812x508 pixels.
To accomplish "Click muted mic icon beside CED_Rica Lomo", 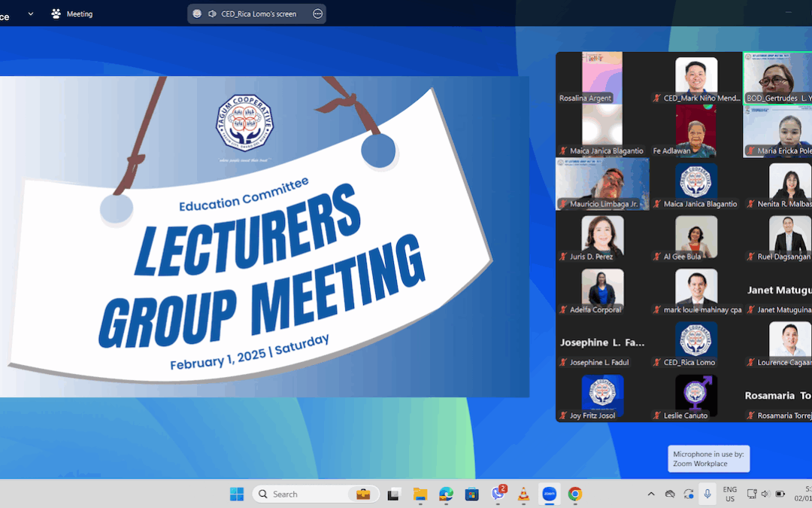I will point(656,362).
